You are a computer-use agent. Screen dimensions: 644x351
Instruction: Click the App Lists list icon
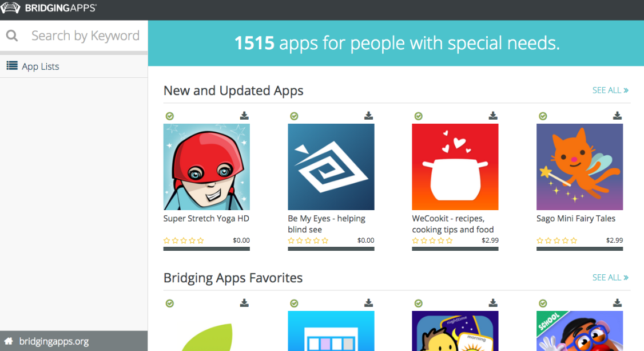pyautogui.click(x=11, y=66)
